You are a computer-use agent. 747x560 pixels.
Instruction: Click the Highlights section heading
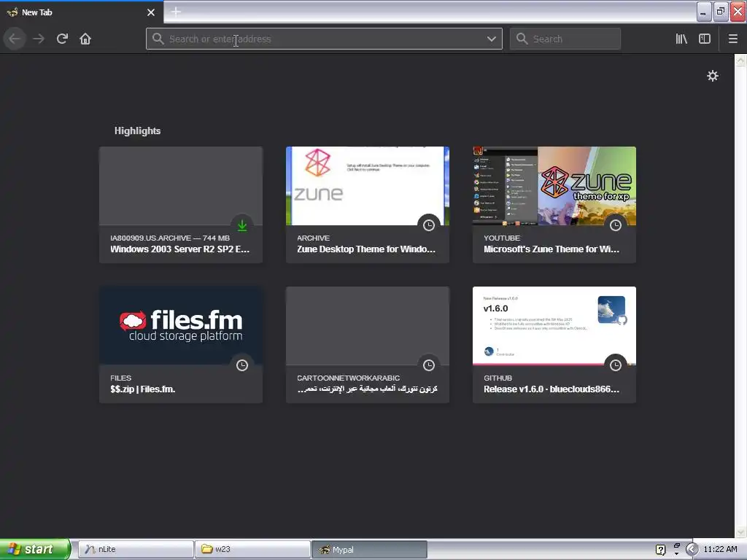click(x=137, y=131)
